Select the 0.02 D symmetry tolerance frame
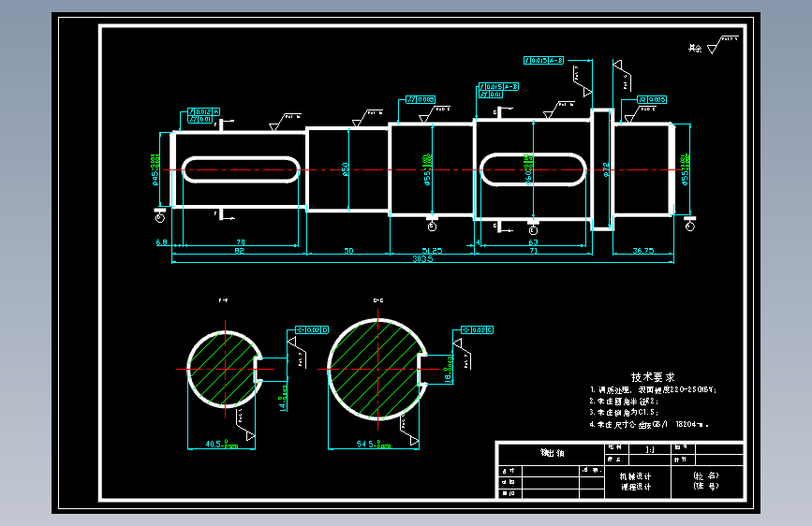The width and height of the screenshot is (812, 526). coord(312,329)
